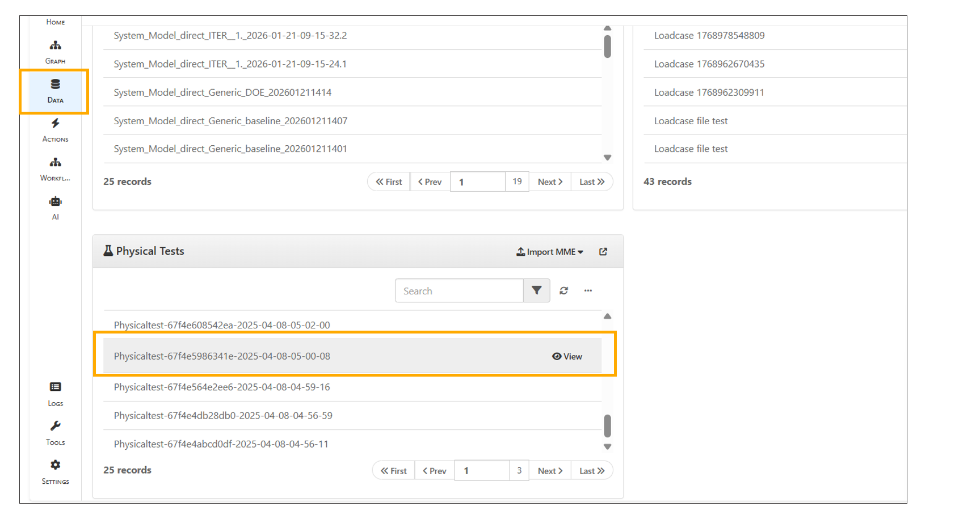Open the Tools wrench icon
Screen dimensions: 980x515
coord(55,433)
